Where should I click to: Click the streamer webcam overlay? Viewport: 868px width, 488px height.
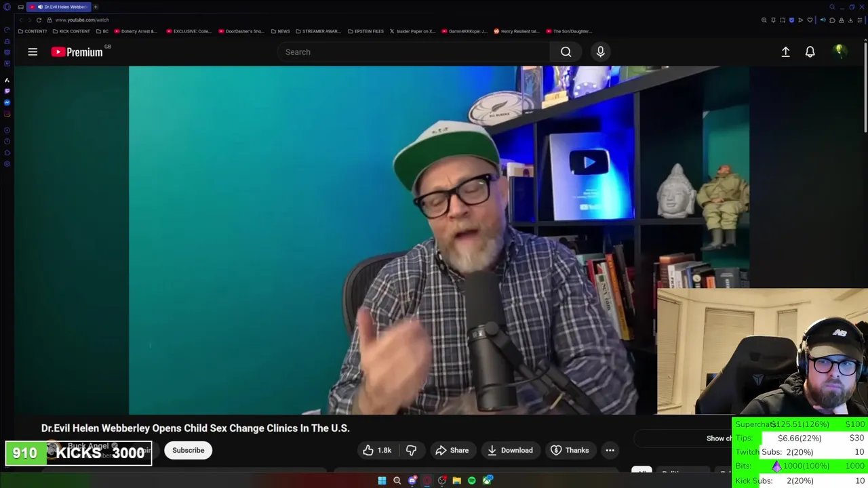coord(762,351)
